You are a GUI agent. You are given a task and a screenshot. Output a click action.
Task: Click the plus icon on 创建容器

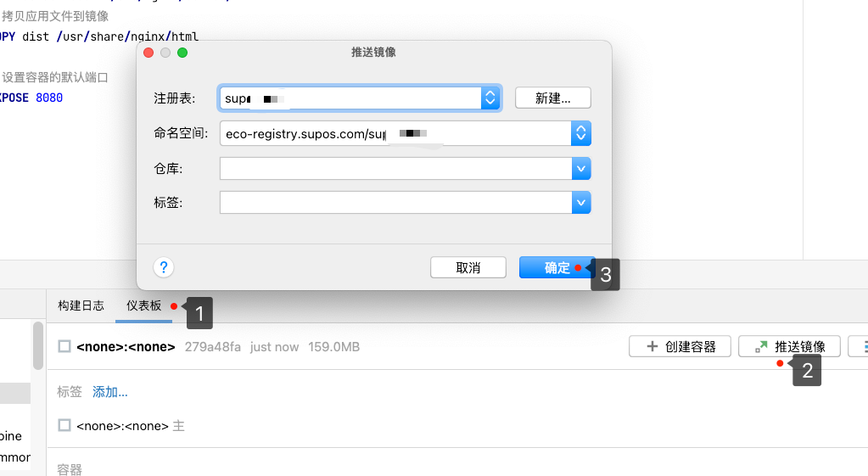click(x=652, y=346)
